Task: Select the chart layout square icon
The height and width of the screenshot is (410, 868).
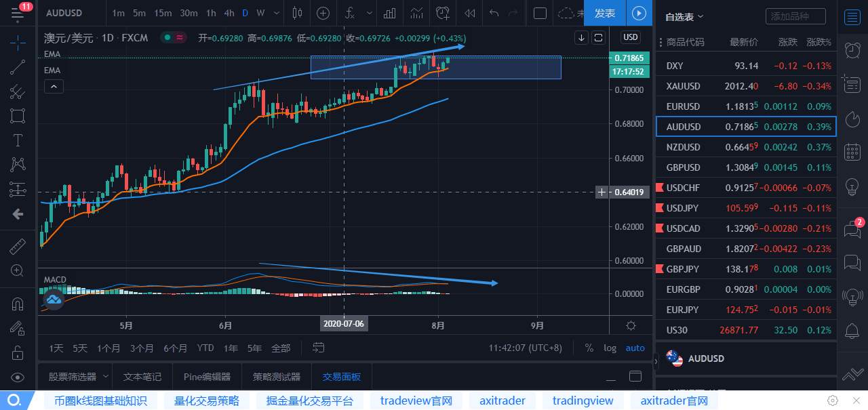Action: [x=540, y=13]
